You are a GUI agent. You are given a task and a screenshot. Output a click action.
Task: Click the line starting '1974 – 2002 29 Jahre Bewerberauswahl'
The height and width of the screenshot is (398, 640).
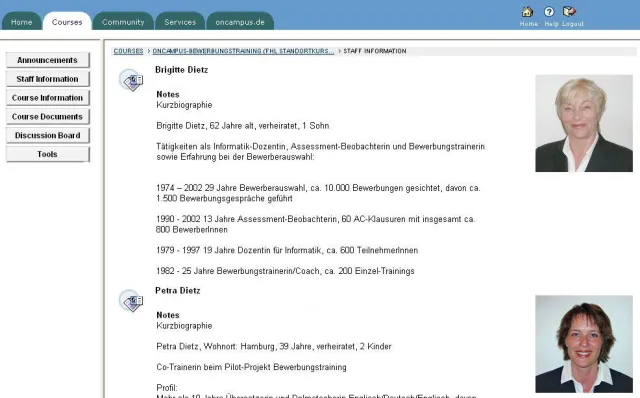[318, 193]
